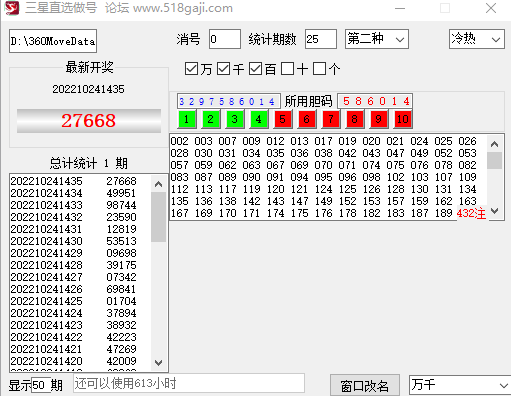Click the 所用胆码 red digits box 586014
511x396 pixels.
click(x=375, y=101)
